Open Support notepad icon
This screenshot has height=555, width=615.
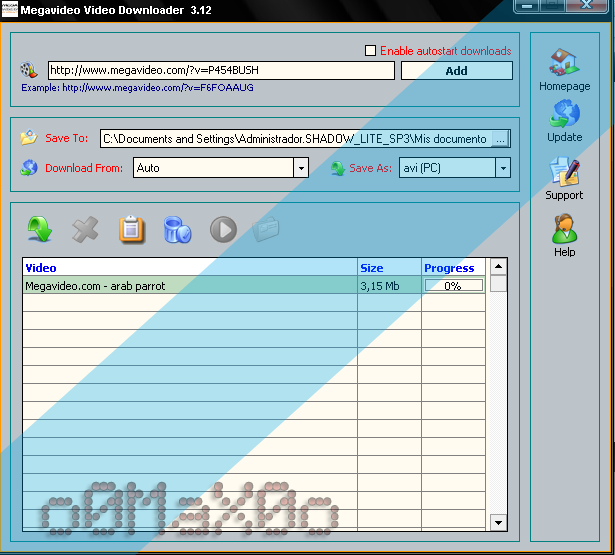[x=564, y=171]
